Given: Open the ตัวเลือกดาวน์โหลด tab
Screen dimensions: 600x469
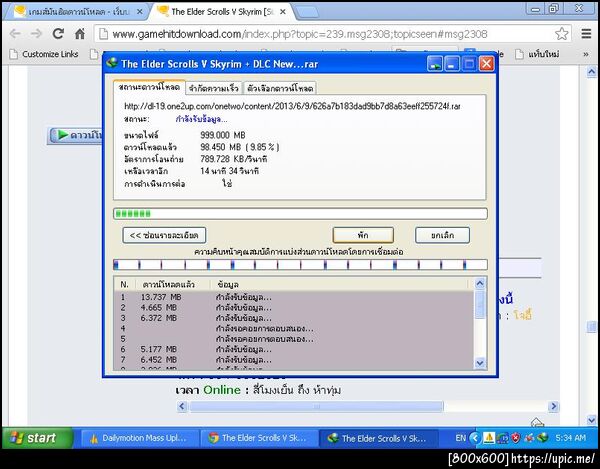Looking at the screenshot, I should click(280, 88).
